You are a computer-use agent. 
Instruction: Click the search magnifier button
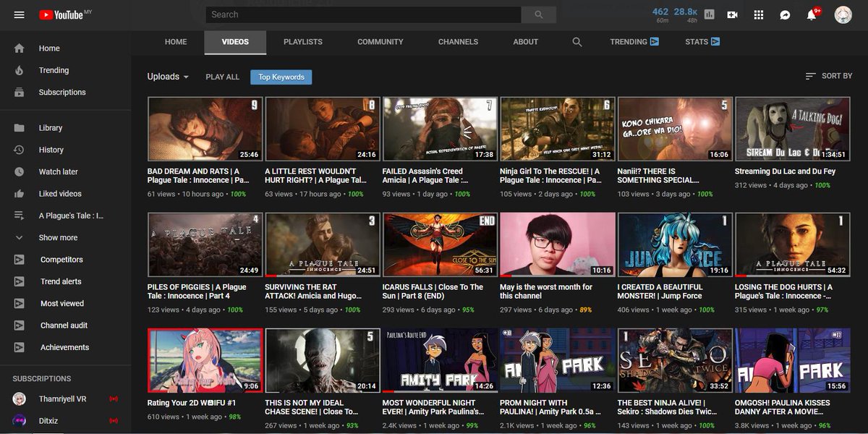[539, 14]
